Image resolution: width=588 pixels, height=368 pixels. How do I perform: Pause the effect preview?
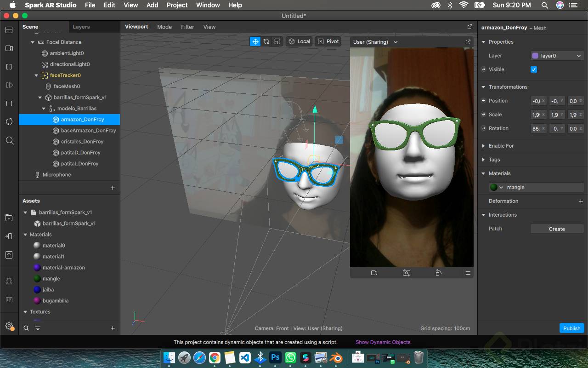[x=9, y=67]
